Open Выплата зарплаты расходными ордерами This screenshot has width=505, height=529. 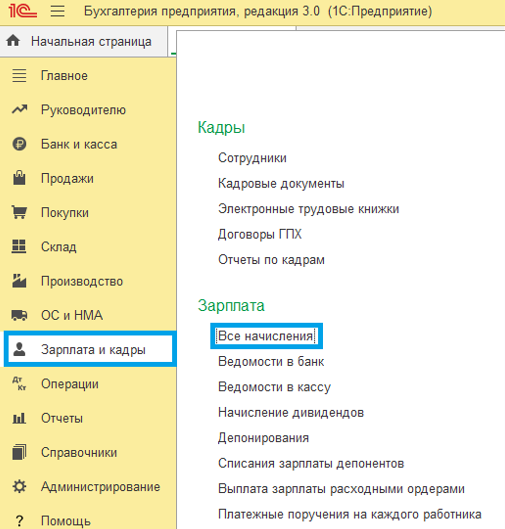coord(341,489)
